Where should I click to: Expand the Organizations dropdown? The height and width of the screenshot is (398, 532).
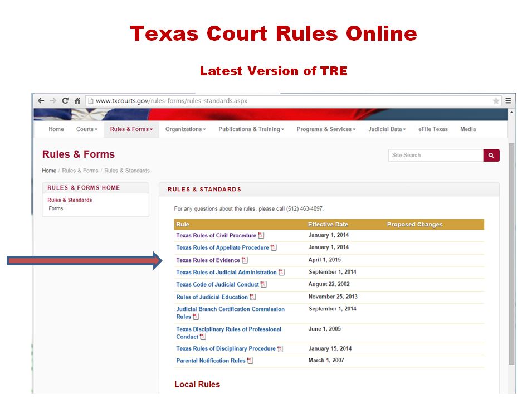[x=185, y=129]
